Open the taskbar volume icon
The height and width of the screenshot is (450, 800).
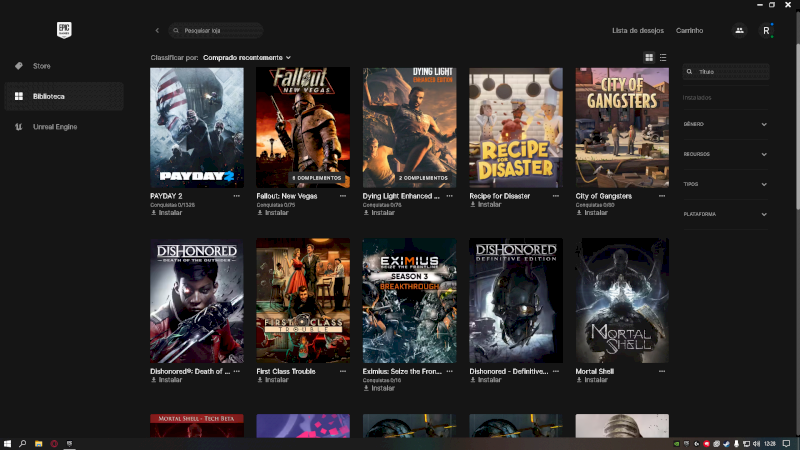pos(756,444)
